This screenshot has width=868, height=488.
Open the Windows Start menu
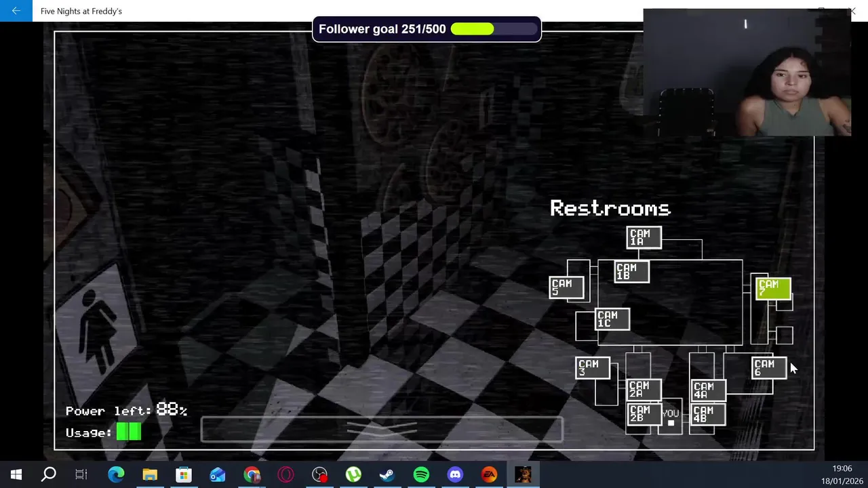click(x=16, y=474)
